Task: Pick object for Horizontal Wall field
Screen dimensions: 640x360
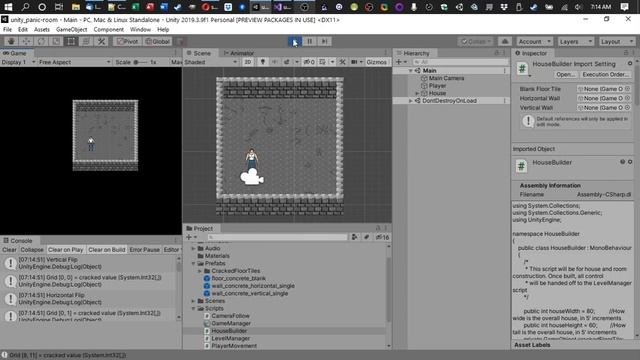Action: [x=627, y=98]
